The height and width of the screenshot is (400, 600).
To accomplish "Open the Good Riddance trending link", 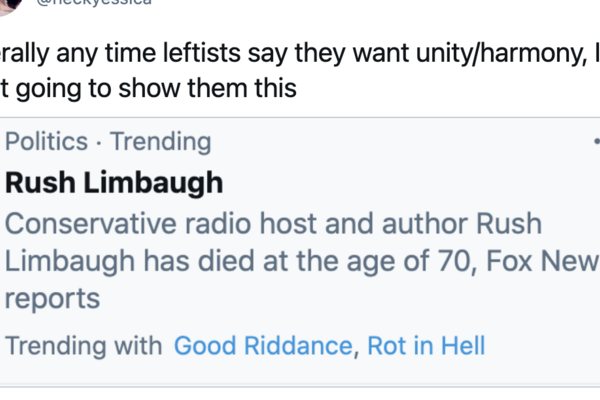I will click(x=263, y=346).
